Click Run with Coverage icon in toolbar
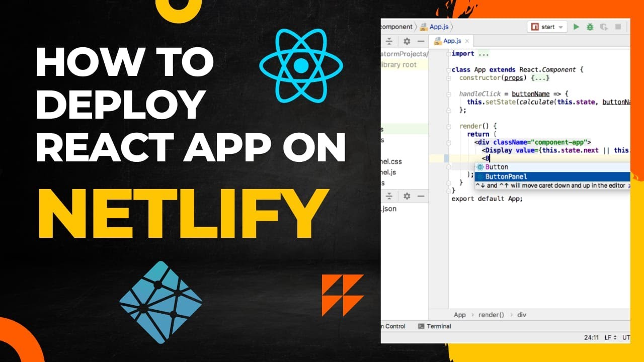 (x=604, y=27)
